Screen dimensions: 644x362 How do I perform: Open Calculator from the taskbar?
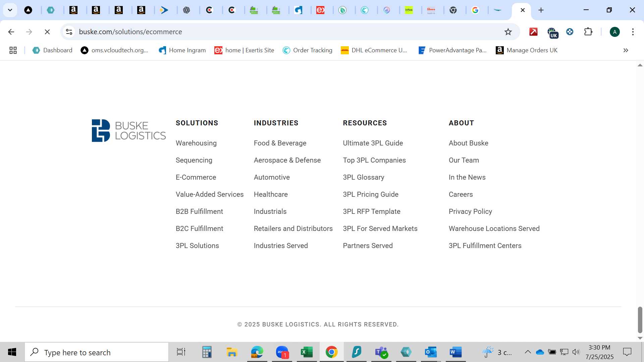(x=207, y=352)
